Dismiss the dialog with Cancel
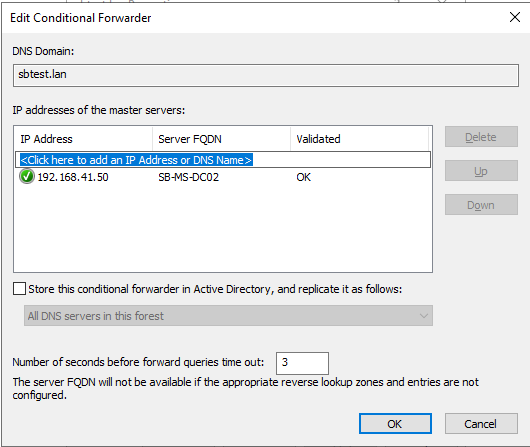The height and width of the screenshot is (447, 530). (x=481, y=424)
